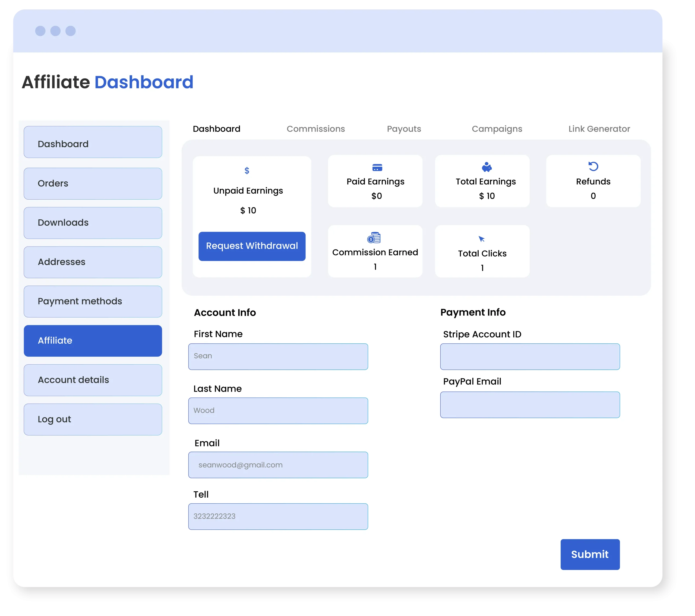This screenshot has height=616, width=695.
Task: Select the Tell phone number field
Action: (x=278, y=516)
